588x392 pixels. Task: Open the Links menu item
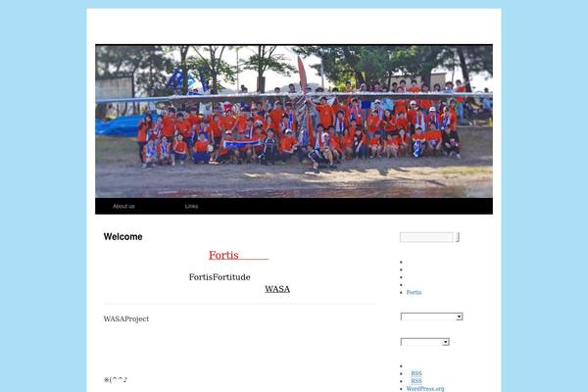tap(191, 207)
